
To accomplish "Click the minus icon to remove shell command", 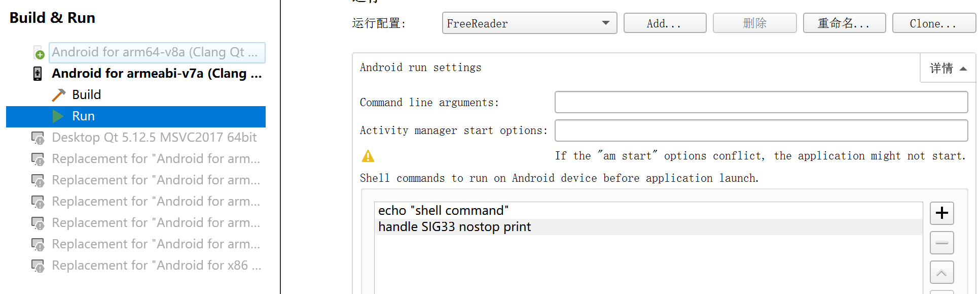I will (941, 243).
